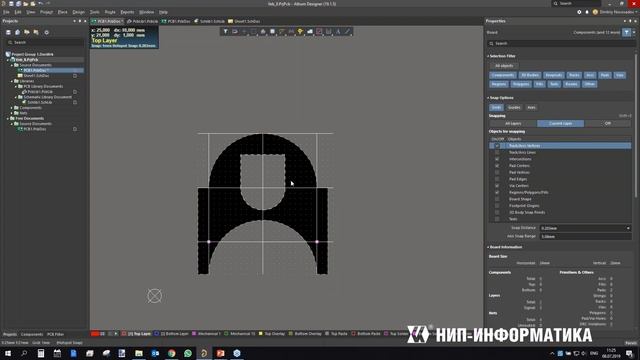Click the Snap options icon in Active Bar

click(235, 31)
